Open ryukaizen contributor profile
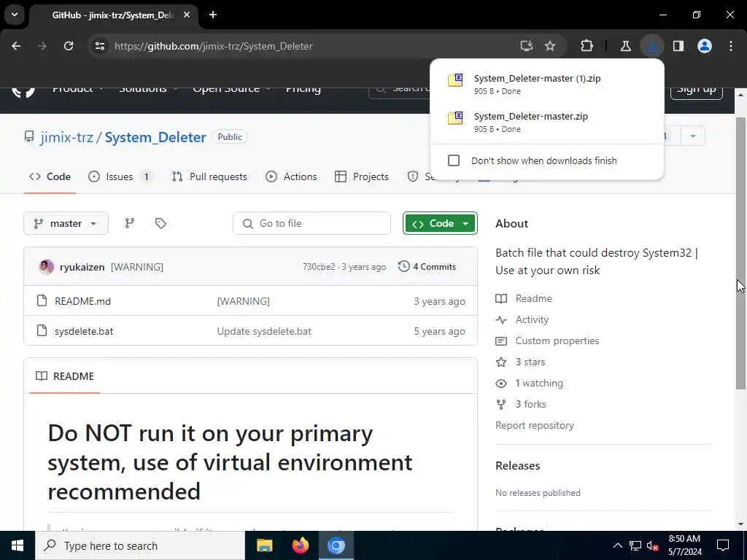 click(82, 267)
